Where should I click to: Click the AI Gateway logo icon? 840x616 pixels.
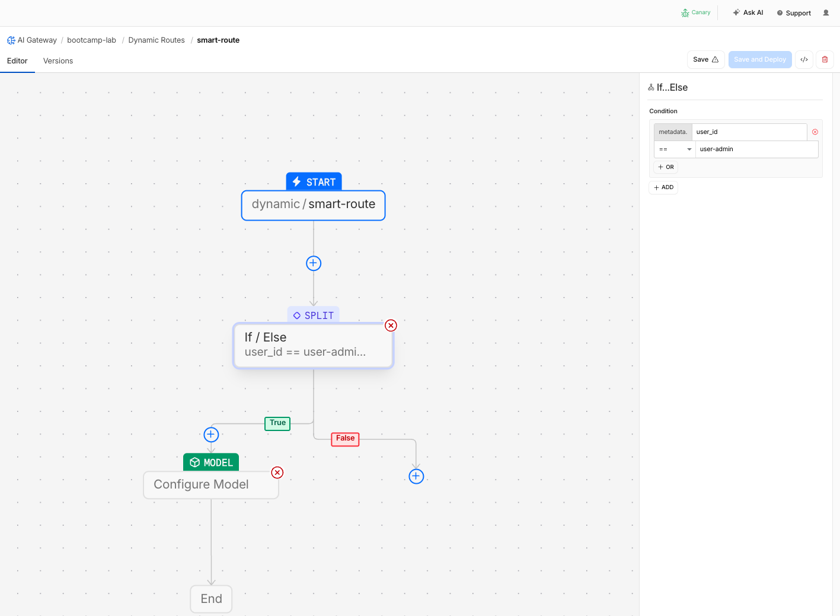point(11,40)
